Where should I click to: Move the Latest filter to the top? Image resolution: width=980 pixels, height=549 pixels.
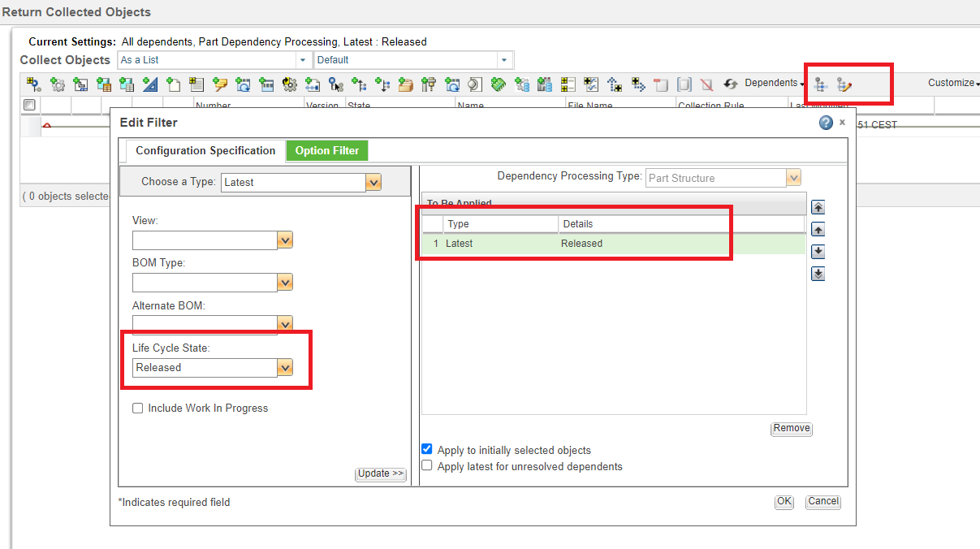point(818,207)
